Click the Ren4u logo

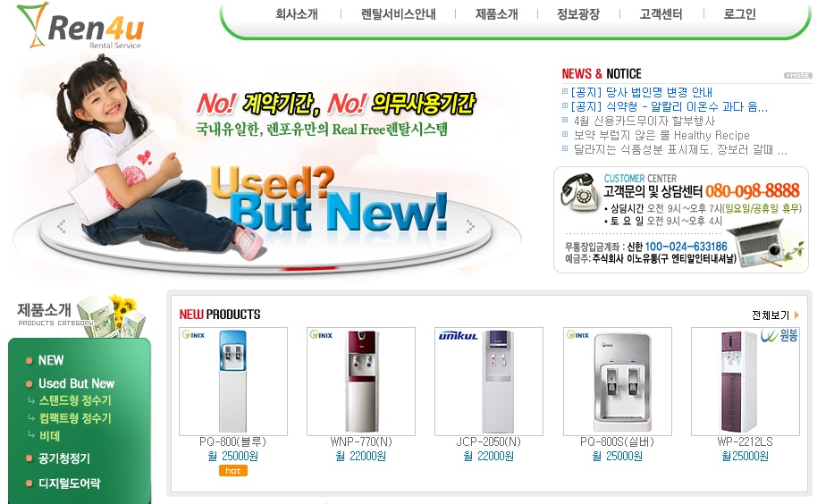pyautogui.click(x=80, y=26)
